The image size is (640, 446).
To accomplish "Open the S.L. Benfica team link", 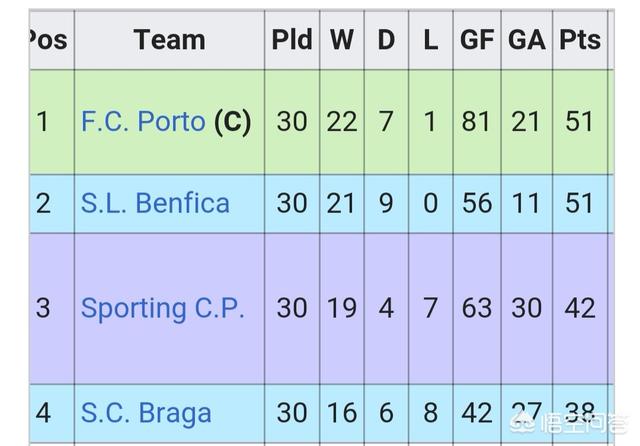I will [155, 203].
